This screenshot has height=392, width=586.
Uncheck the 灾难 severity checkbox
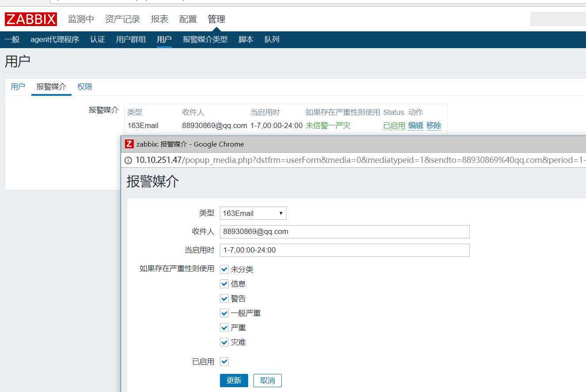pyautogui.click(x=224, y=342)
